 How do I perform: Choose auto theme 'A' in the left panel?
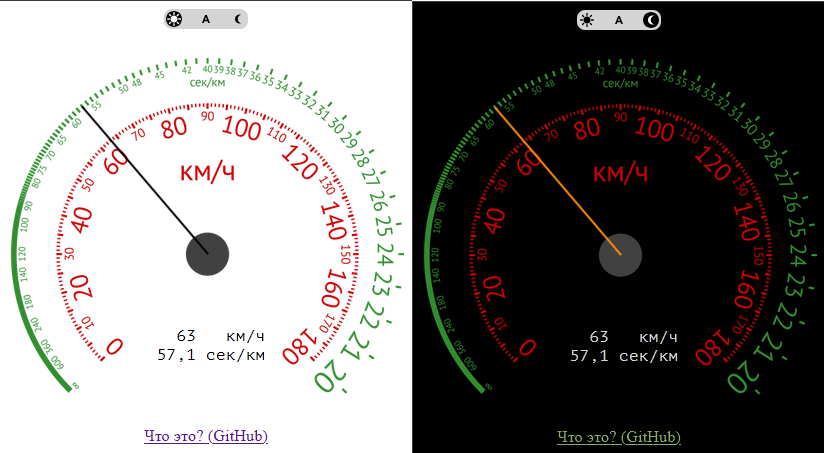point(206,19)
